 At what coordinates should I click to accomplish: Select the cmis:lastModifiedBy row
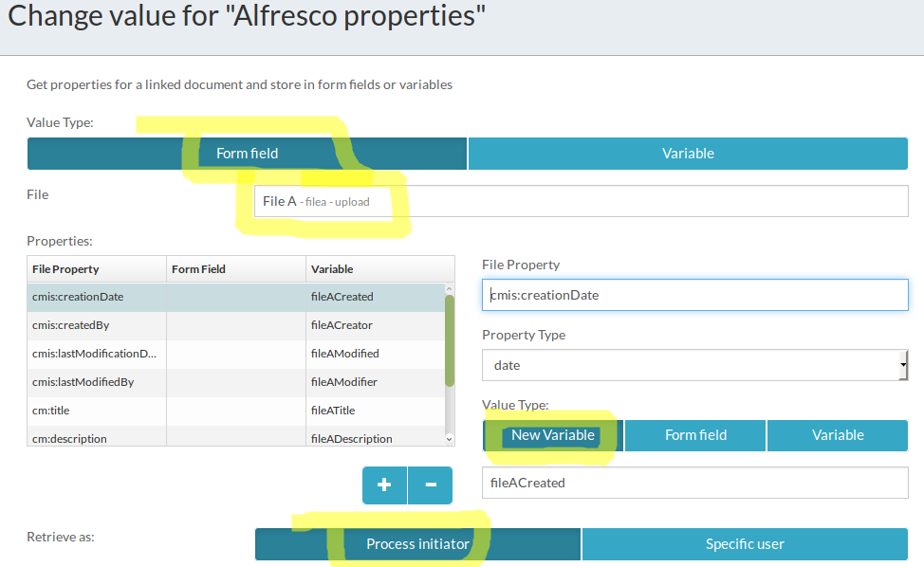pyautogui.click(x=235, y=382)
